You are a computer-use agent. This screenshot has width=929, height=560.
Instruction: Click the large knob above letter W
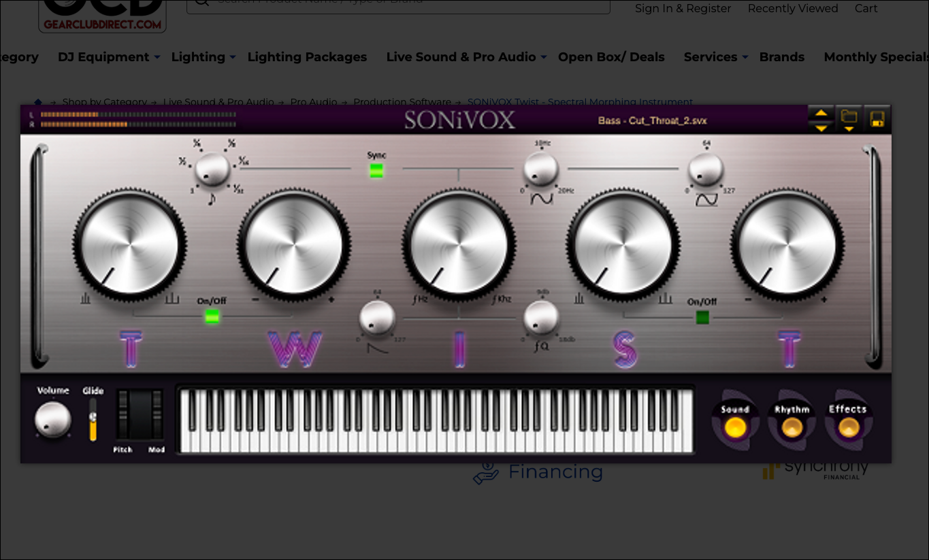pyautogui.click(x=294, y=244)
